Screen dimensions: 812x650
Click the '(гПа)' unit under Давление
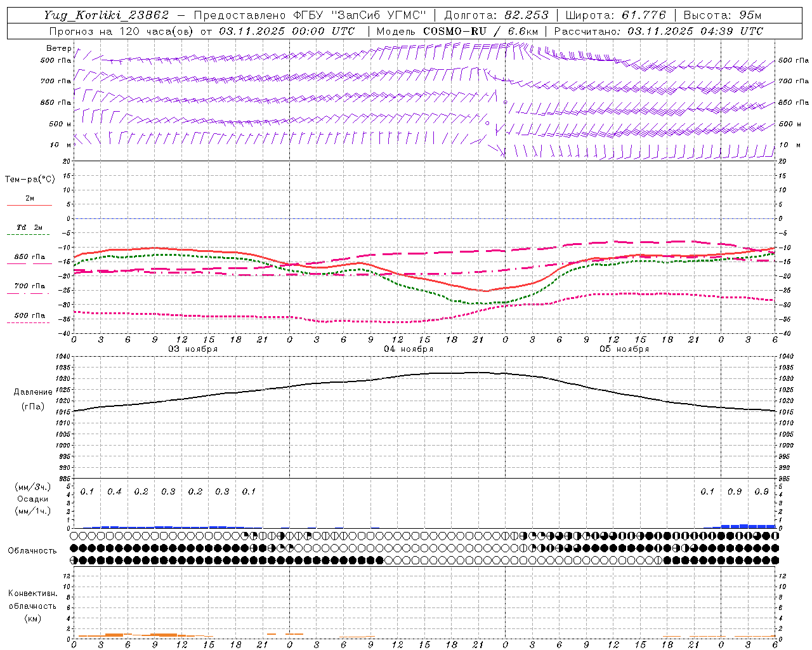[x=33, y=406]
